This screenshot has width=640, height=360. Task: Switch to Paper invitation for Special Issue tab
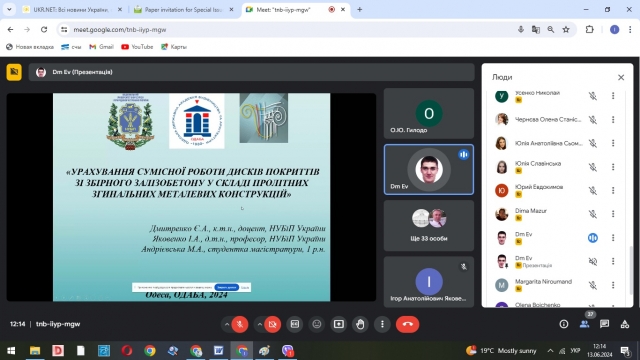pos(184,9)
